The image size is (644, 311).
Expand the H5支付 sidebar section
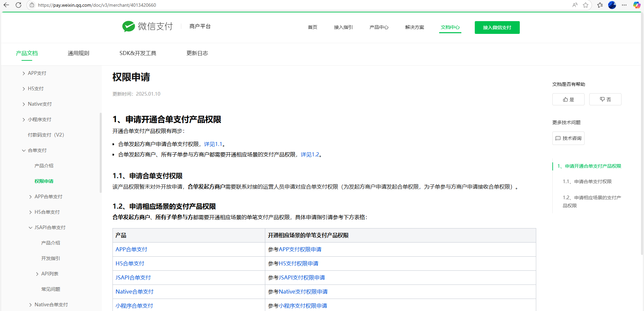tap(24, 89)
